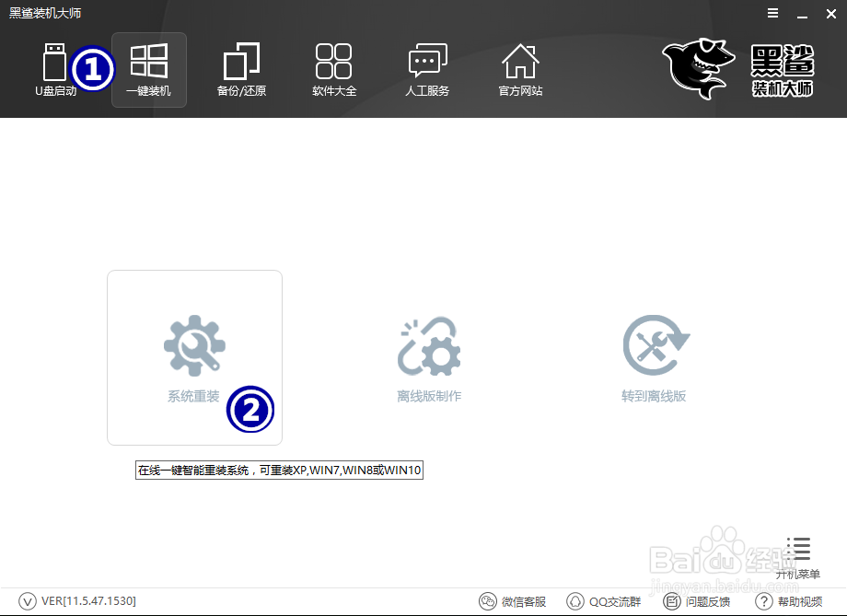Join the QQ交流群 group
The image size is (847, 616).
[x=603, y=600]
